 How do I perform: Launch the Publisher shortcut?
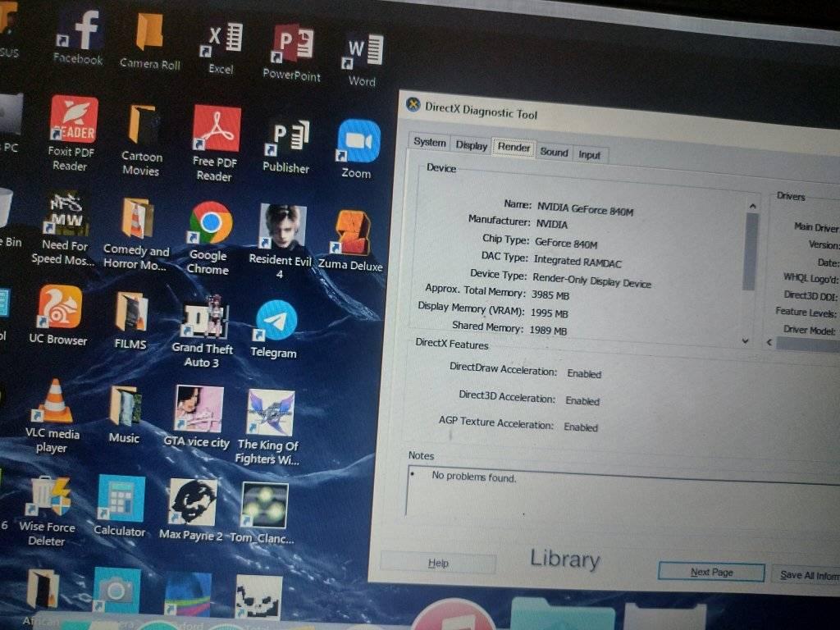(286, 146)
